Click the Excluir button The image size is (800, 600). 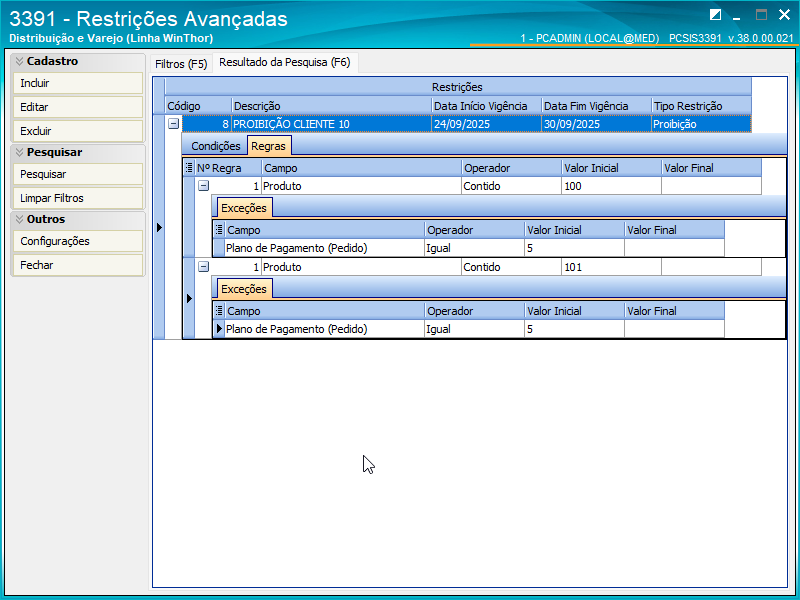coord(78,131)
